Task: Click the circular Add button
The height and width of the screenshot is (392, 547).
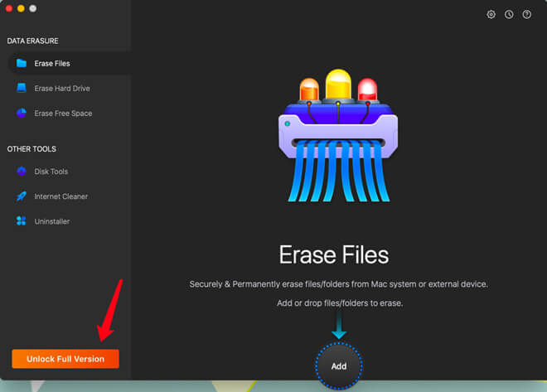Action: click(339, 365)
